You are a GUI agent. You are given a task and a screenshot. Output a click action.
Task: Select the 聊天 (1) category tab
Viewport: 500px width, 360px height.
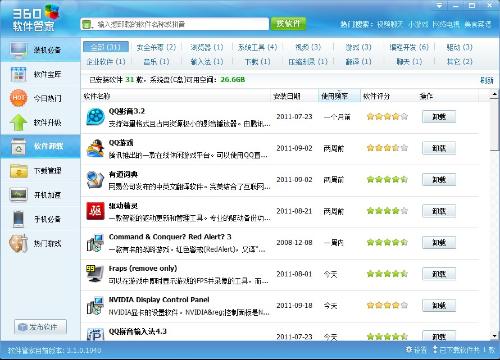(x=409, y=62)
